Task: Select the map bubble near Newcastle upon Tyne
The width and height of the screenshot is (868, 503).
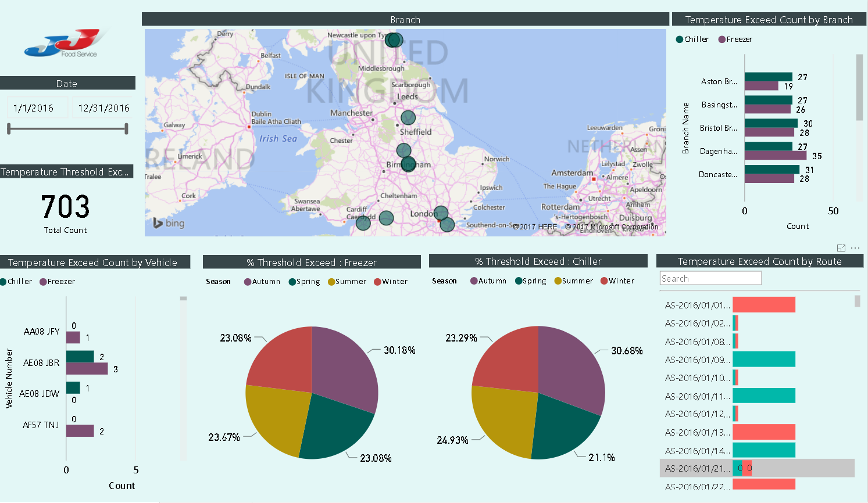Action: [x=394, y=39]
